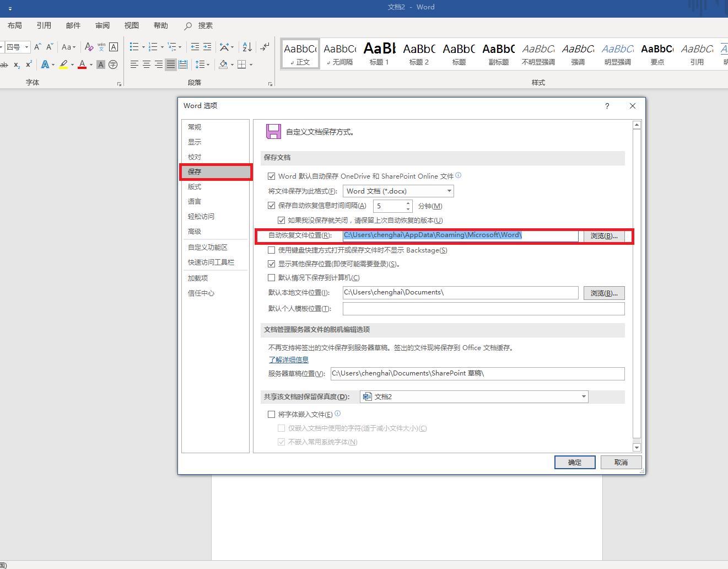Click the Decrease Indent icon

tap(195, 47)
